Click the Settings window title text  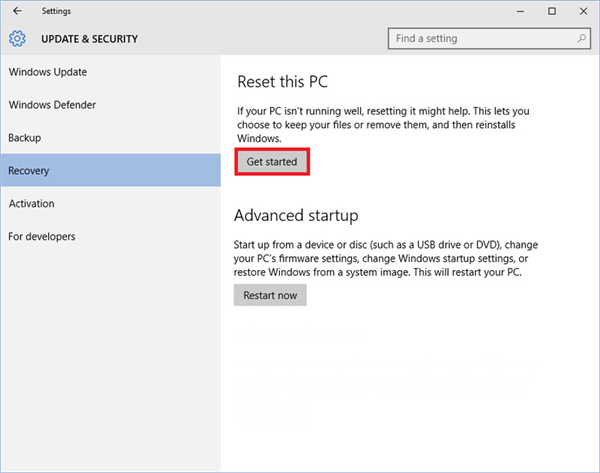[56, 11]
